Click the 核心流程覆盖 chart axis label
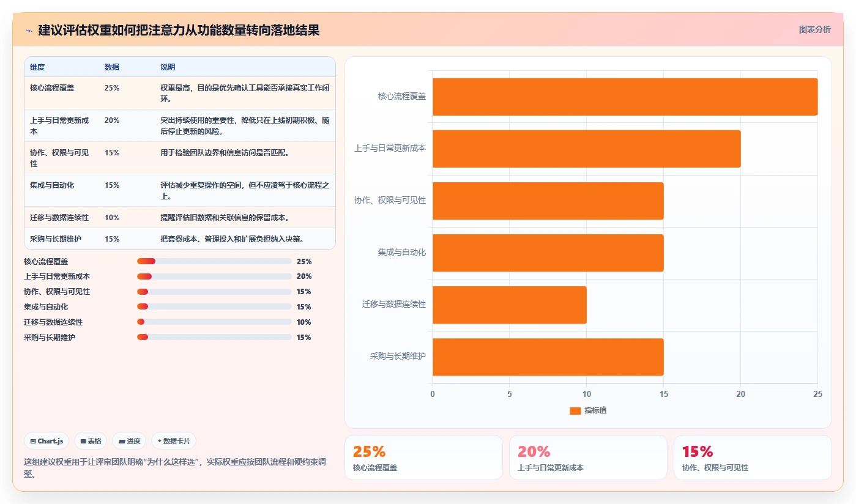The width and height of the screenshot is (856, 504). click(402, 97)
